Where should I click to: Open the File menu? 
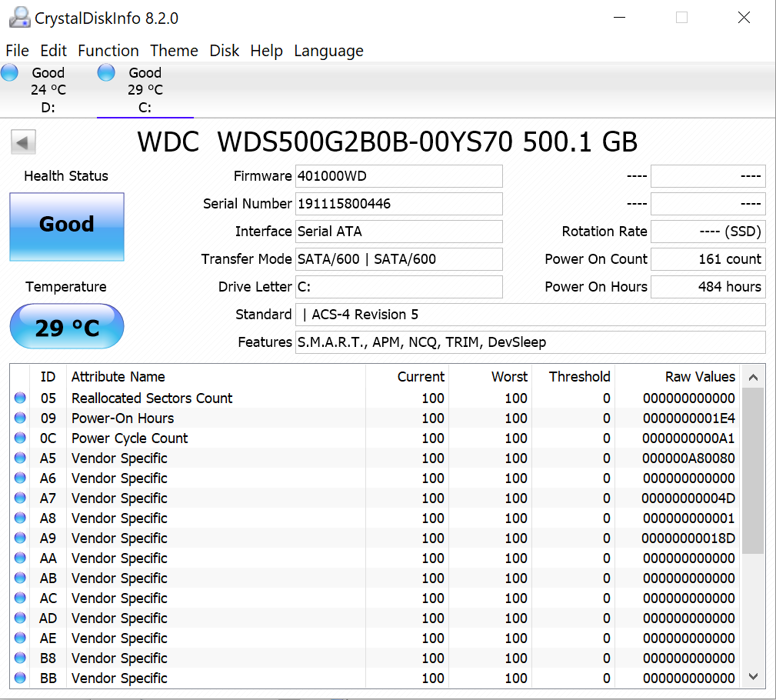(17, 51)
